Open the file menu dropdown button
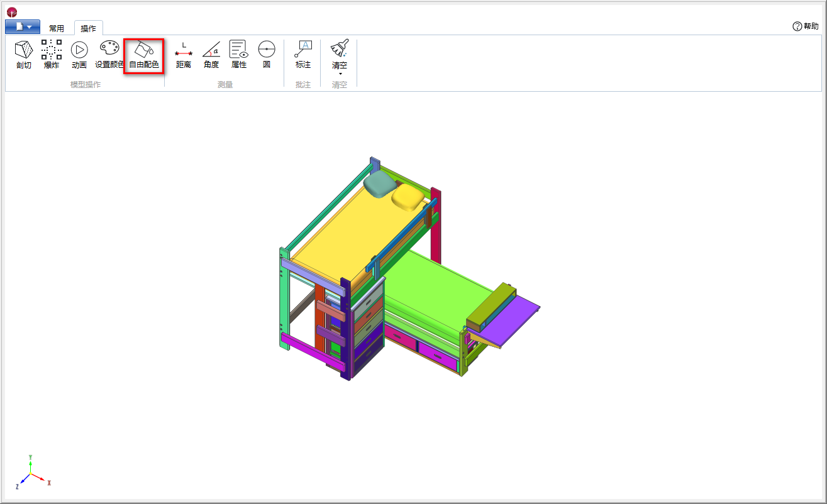 tap(23, 27)
